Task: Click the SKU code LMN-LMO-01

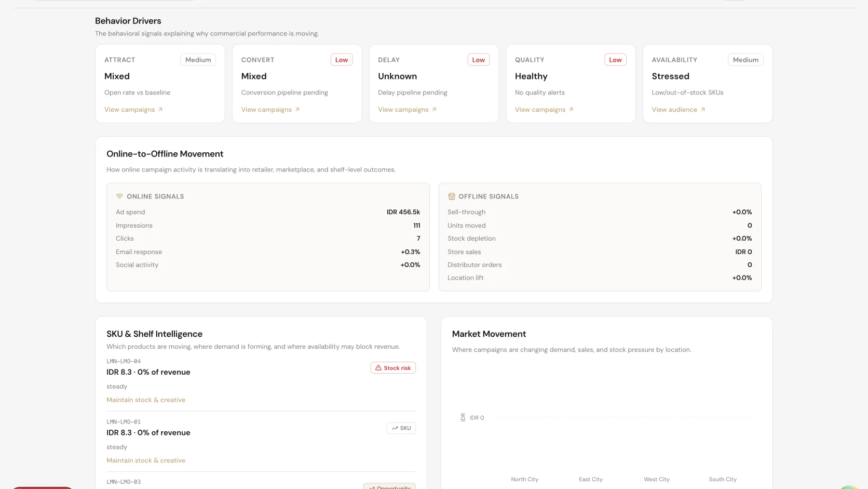Action: [124, 422]
